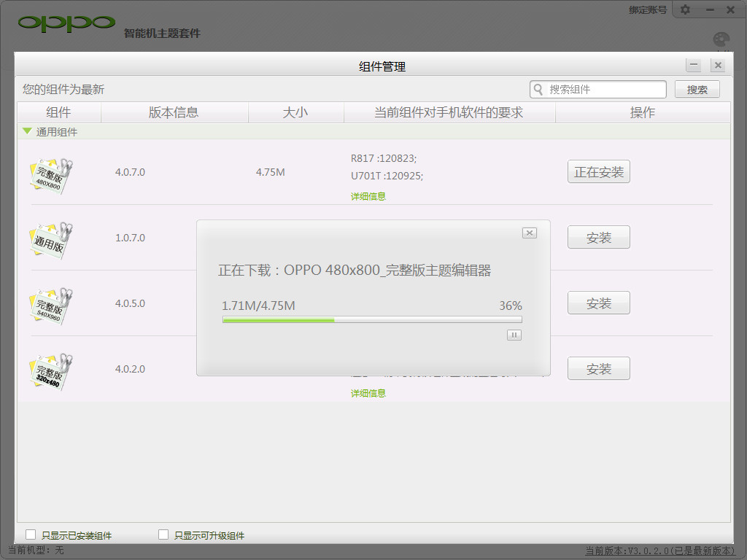Click size text 4.75M

point(270,172)
